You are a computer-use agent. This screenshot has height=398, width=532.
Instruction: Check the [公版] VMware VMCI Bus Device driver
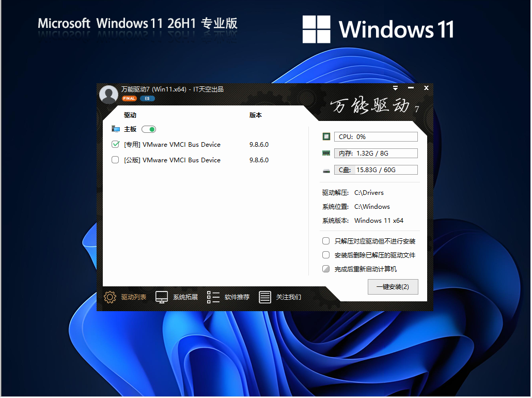pos(116,160)
